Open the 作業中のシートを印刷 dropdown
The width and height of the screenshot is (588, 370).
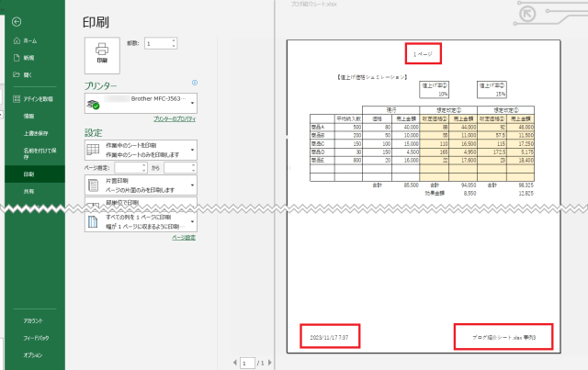[x=141, y=150]
